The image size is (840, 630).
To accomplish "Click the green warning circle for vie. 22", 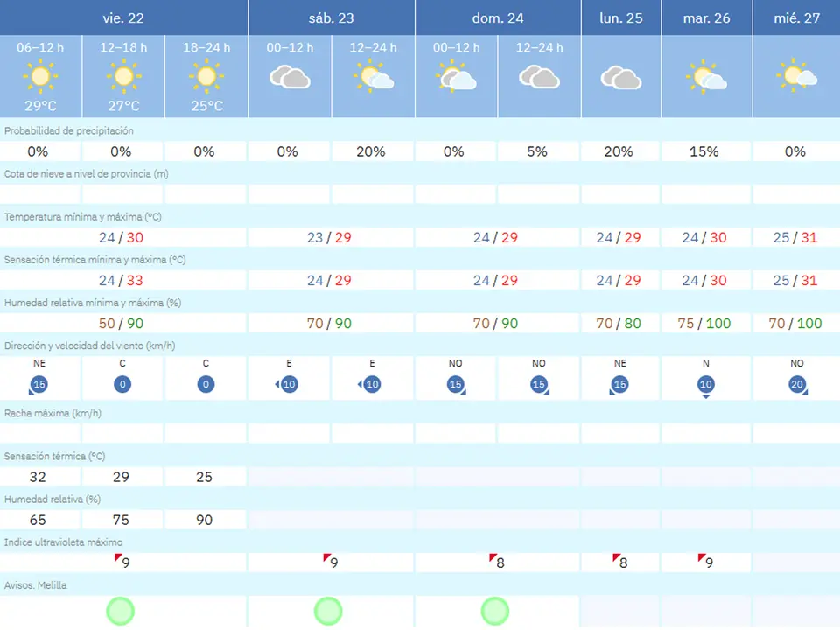I will [x=121, y=612].
